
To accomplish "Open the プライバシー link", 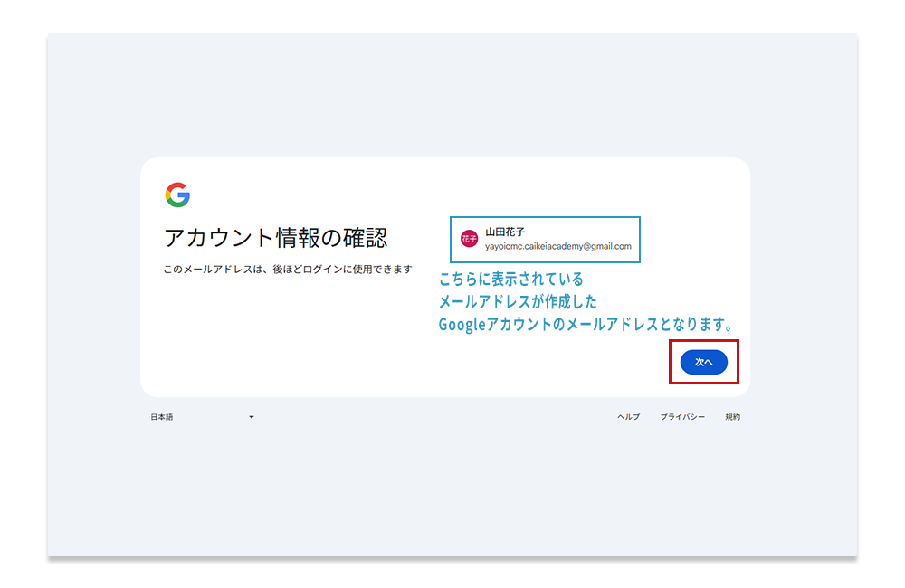I will [682, 417].
